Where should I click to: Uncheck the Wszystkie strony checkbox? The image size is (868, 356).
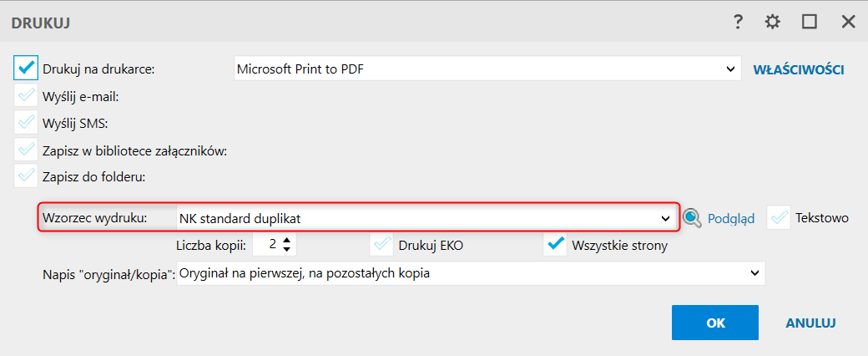(x=556, y=245)
